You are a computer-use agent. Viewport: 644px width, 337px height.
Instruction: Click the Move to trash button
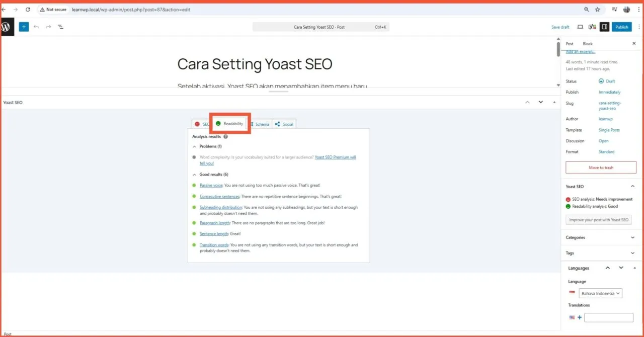pos(601,167)
